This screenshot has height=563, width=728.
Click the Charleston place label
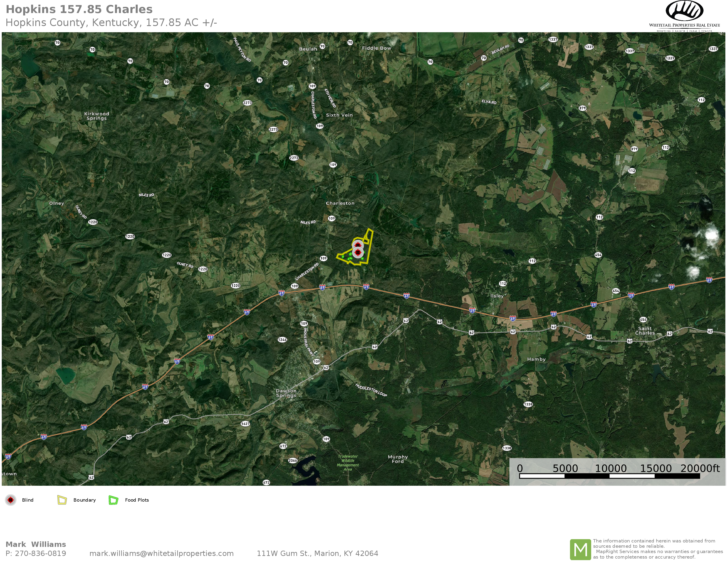tap(340, 203)
